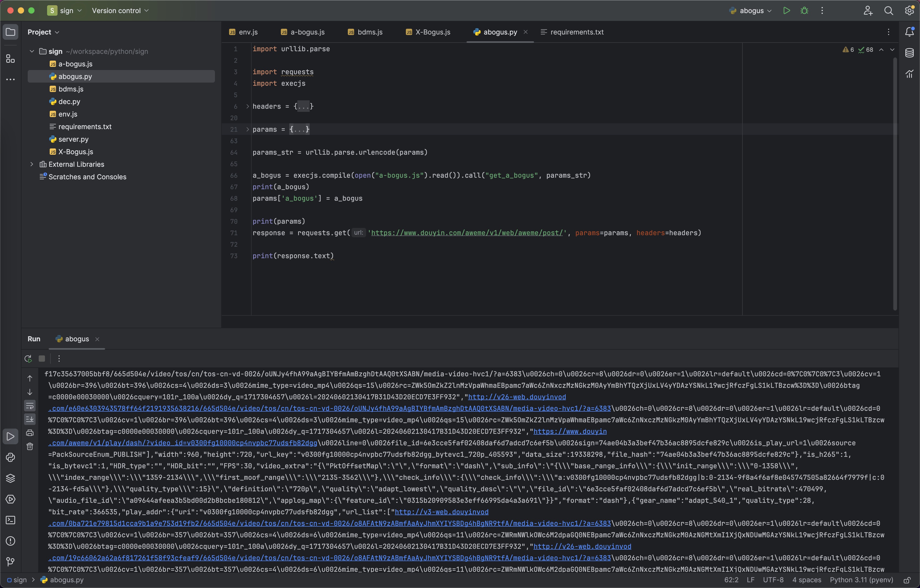The image size is (920, 588).
Task: Jump down the stack trace arrow icon
Action: click(30, 392)
